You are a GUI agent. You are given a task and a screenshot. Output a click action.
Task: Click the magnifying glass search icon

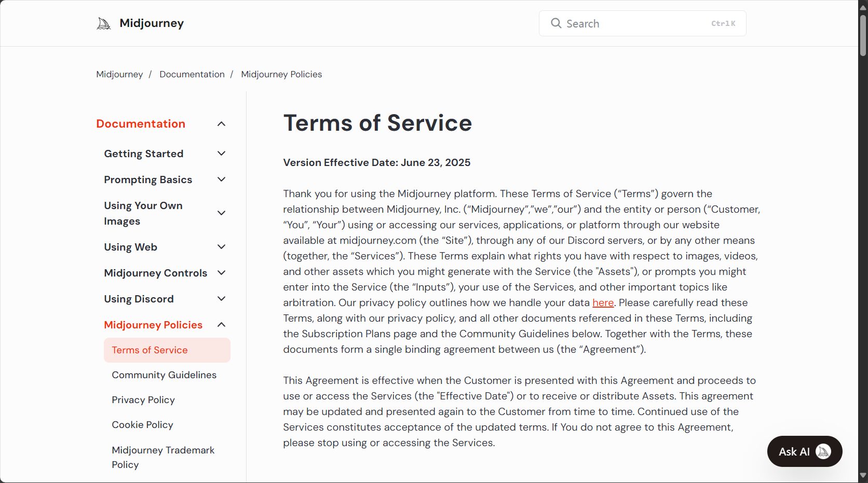(556, 23)
